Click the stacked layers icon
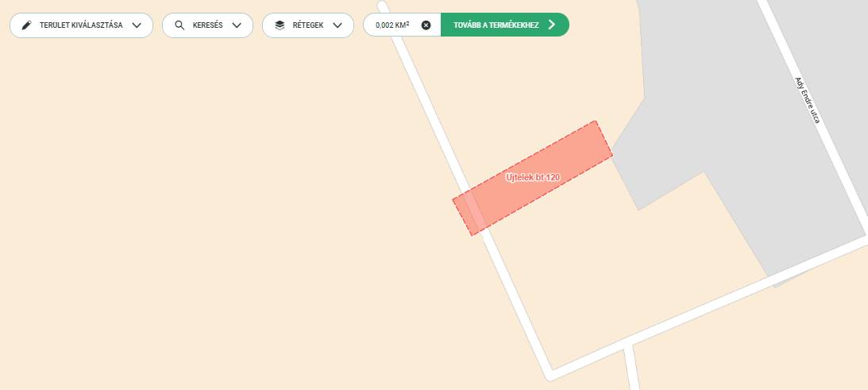 tap(280, 25)
